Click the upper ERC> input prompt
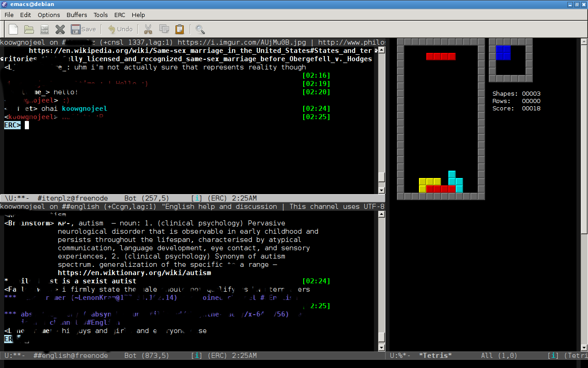 tap(12, 125)
